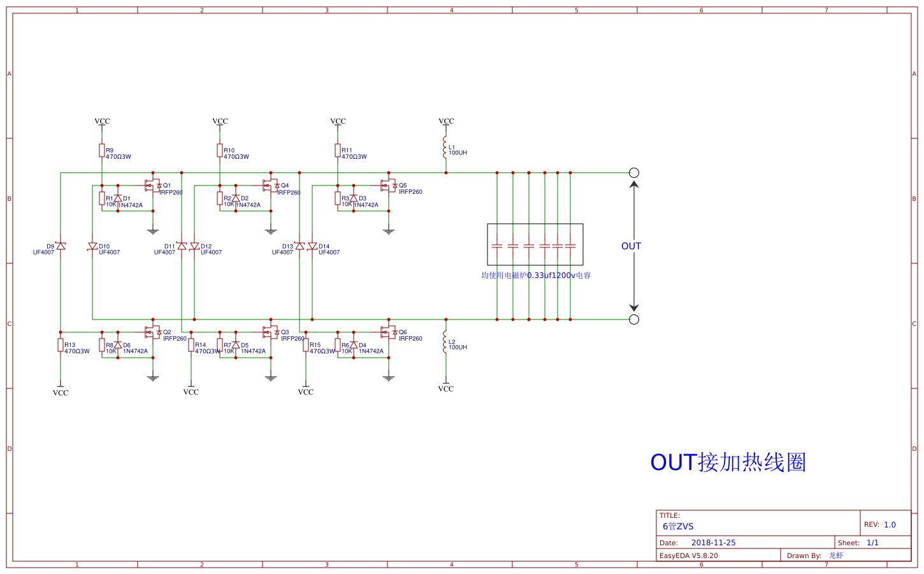Click the Q6 IRFP260 transistor symbol

[x=388, y=332]
